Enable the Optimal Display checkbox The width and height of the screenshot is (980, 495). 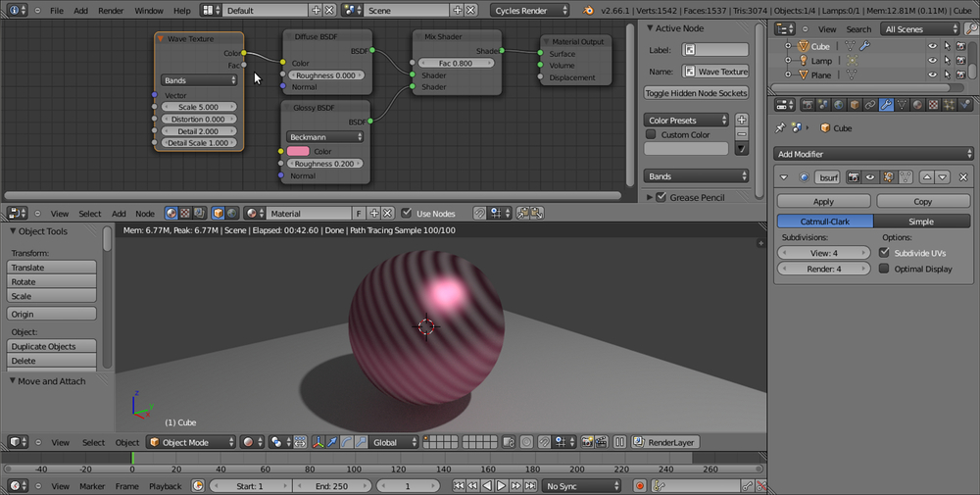pos(885,269)
